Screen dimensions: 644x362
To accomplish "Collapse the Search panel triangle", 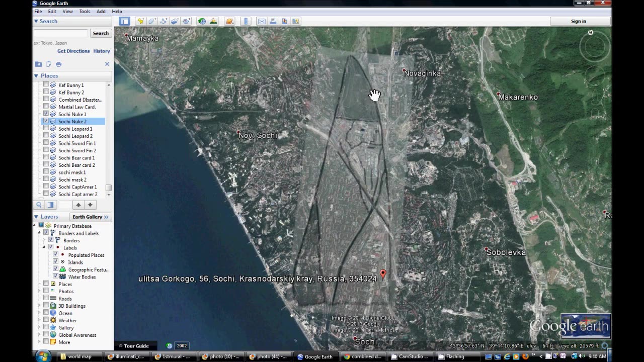I will 36,21.
